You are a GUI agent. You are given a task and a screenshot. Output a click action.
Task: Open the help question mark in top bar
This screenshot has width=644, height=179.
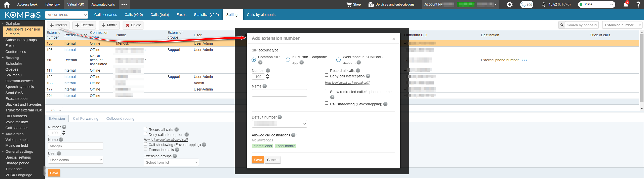tap(638, 5)
